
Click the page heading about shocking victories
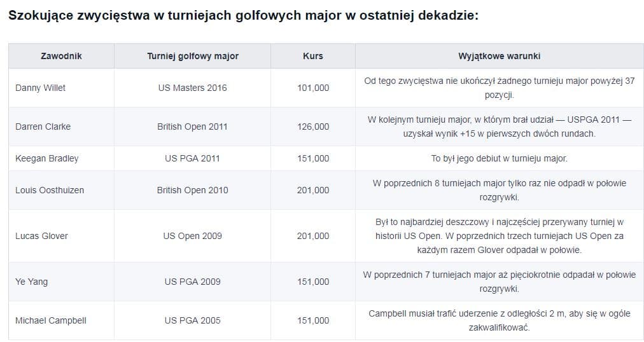pyautogui.click(x=243, y=15)
